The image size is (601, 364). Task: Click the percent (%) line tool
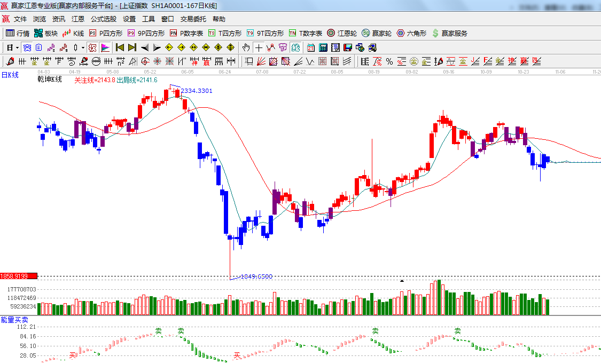[x=389, y=61]
